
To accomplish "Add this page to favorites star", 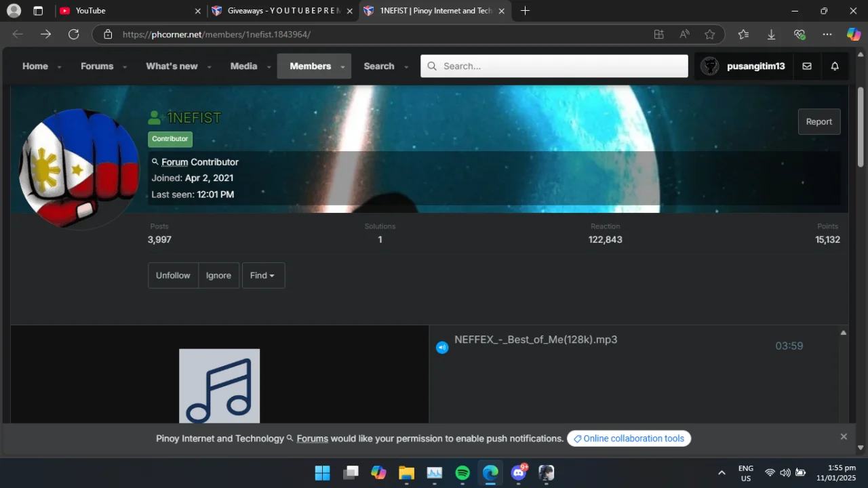I will [x=710, y=34].
